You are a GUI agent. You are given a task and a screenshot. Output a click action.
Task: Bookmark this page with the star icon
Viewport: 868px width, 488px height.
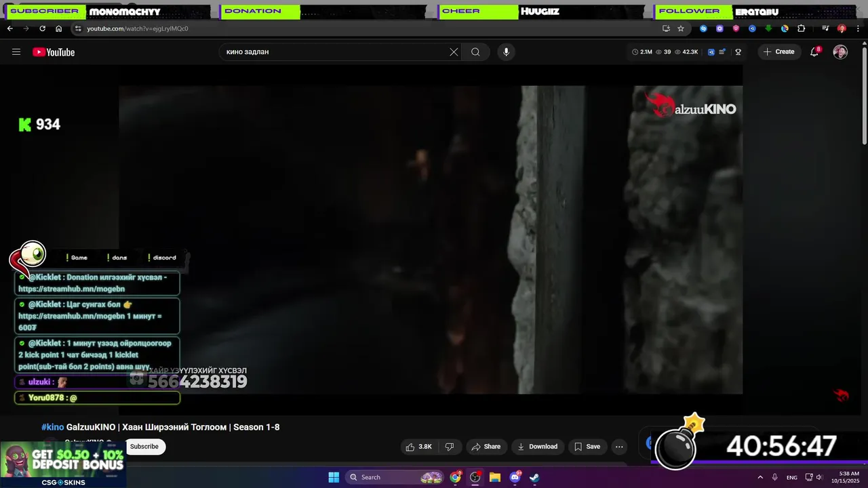tap(681, 28)
